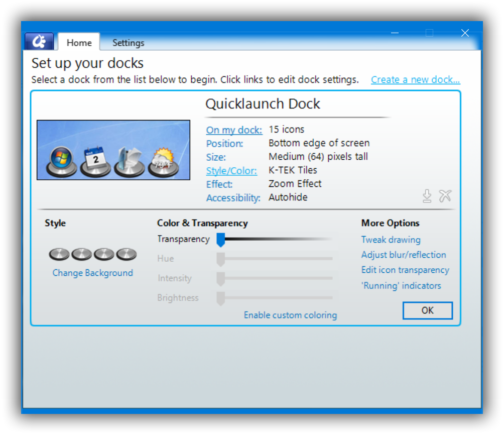Click the ObjectDock logo icon
The height and width of the screenshot is (435, 504).
tap(39, 41)
